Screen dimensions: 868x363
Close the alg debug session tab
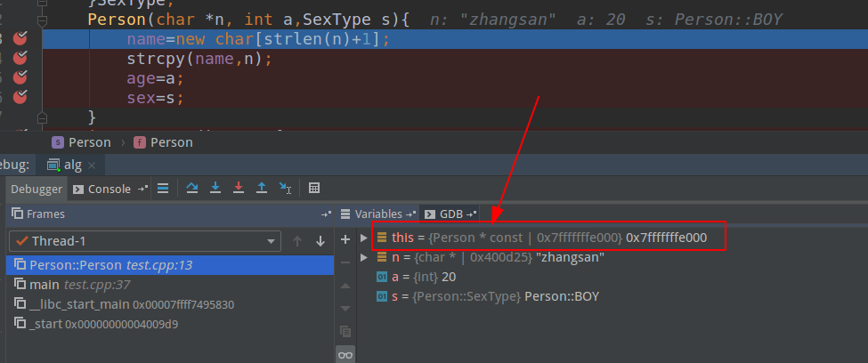(x=92, y=165)
